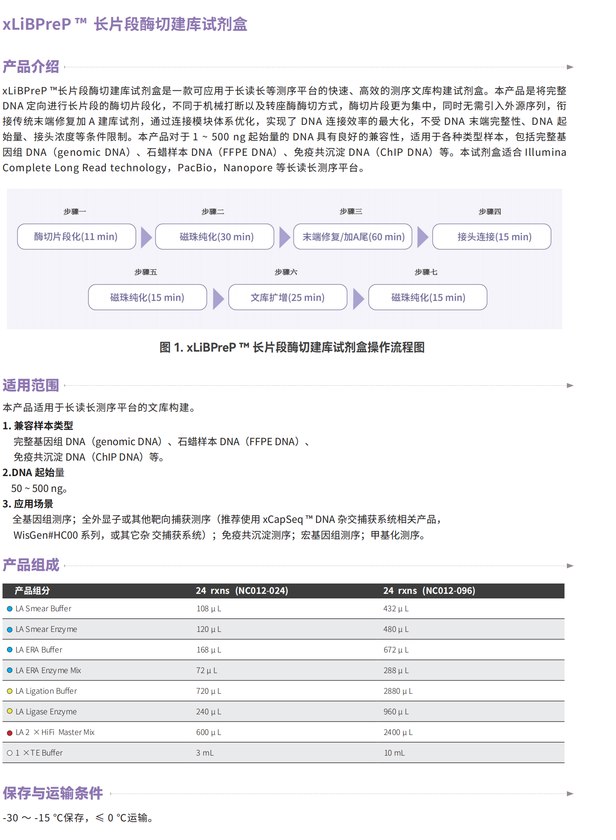
Task: Click the 2400 μL cell for HiFi Master Mix
Action: point(398,732)
